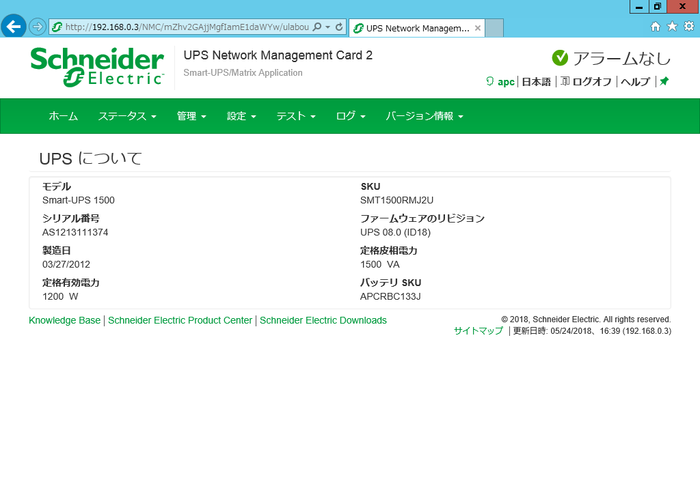This screenshot has width=700, height=497.
Task: Click the Schneider Electric logo
Action: click(97, 67)
